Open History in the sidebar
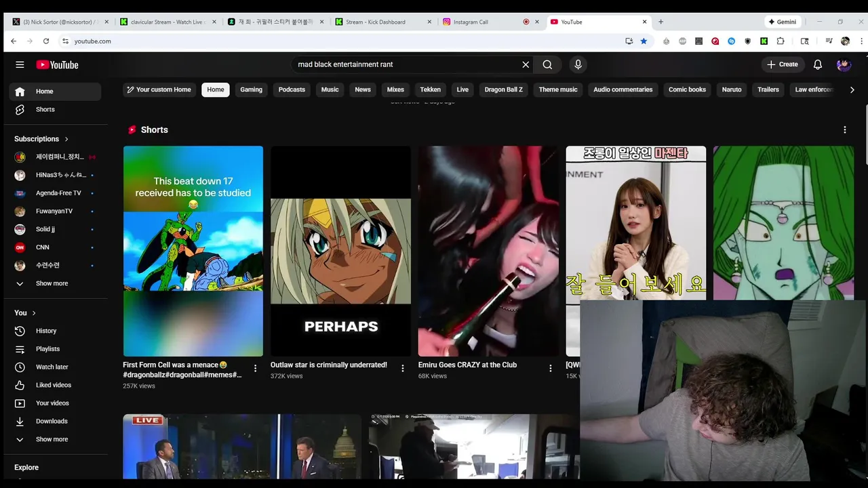 [x=55, y=331]
